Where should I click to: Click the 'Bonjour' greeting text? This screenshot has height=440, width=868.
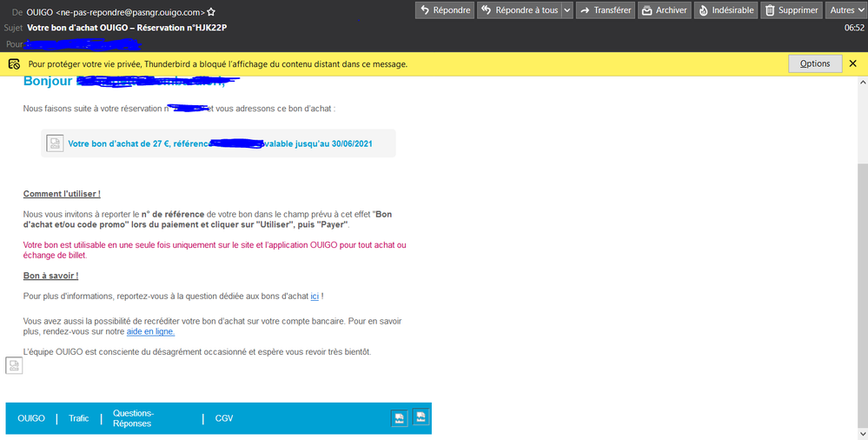48,81
